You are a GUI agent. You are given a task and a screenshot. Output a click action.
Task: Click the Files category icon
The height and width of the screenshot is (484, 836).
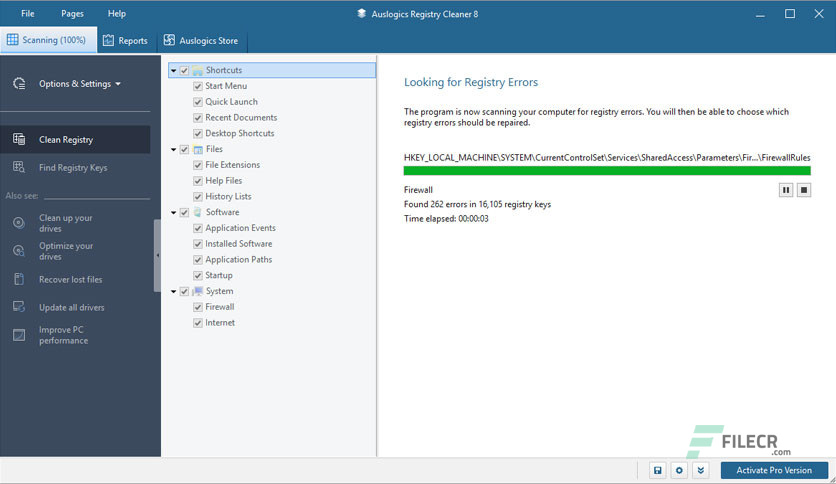197,149
